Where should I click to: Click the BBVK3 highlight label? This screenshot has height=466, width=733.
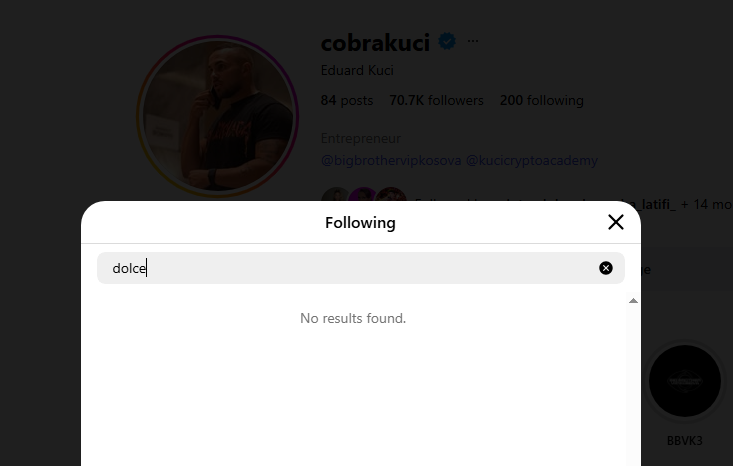pos(685,440)
